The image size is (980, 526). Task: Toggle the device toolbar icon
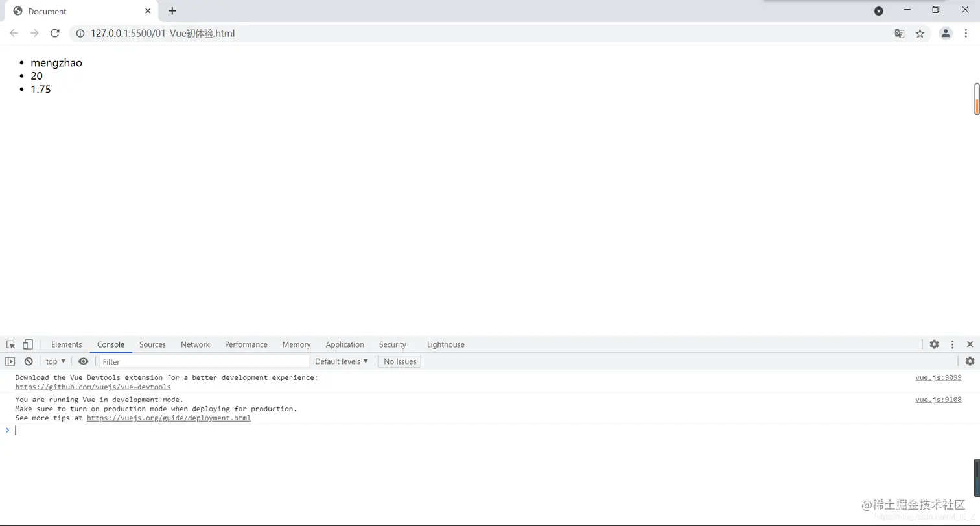point(28,344)
